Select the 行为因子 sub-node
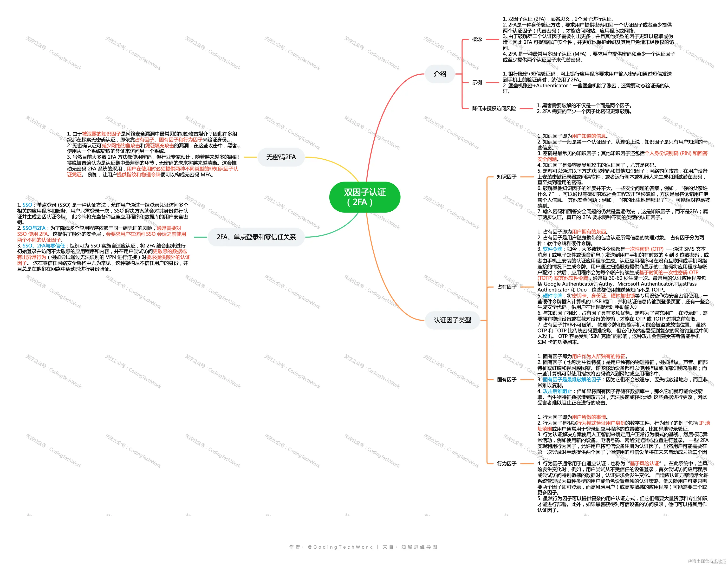Screen dimensions: 728x565 (x=507, y=463)
